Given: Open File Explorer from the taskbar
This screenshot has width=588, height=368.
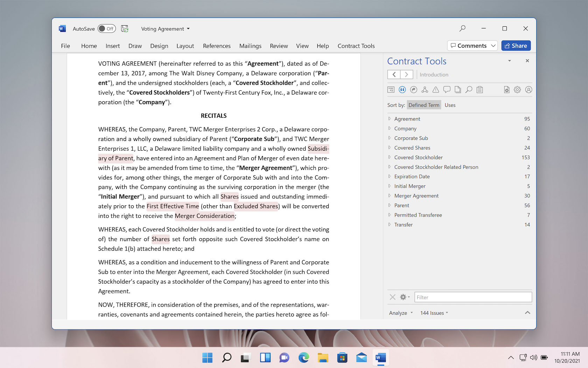Looking at the screenshot, I should pyautogui.click(x=323, y=357).
